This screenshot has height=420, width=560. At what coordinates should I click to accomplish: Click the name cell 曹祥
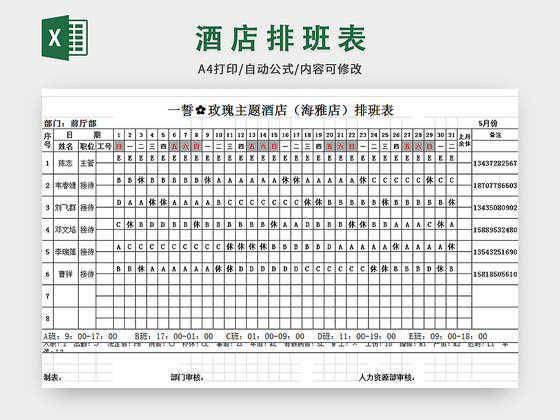66,274
